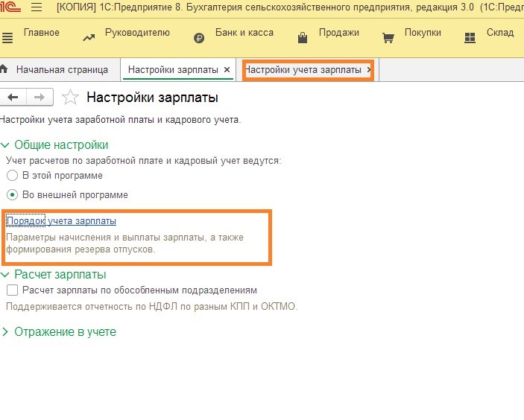Image resolution: width=524 pixels, height=420 pixels.
Task: Click the window title bar text
Action: (290, 7)
